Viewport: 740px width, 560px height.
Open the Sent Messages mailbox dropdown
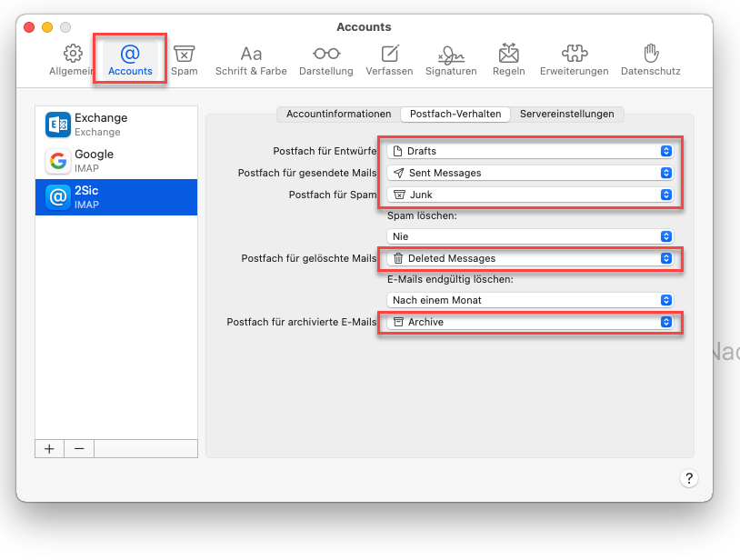pyautogui.click(x=531, y=173)
